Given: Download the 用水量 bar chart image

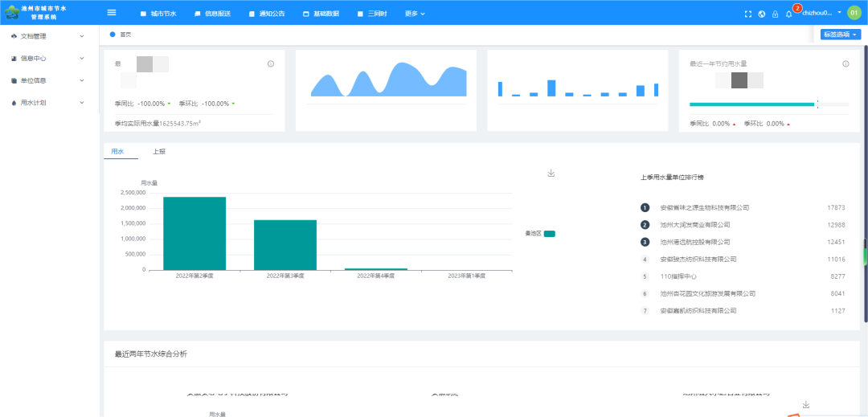Looking at the screenshot, I should [x=551, y=173].
